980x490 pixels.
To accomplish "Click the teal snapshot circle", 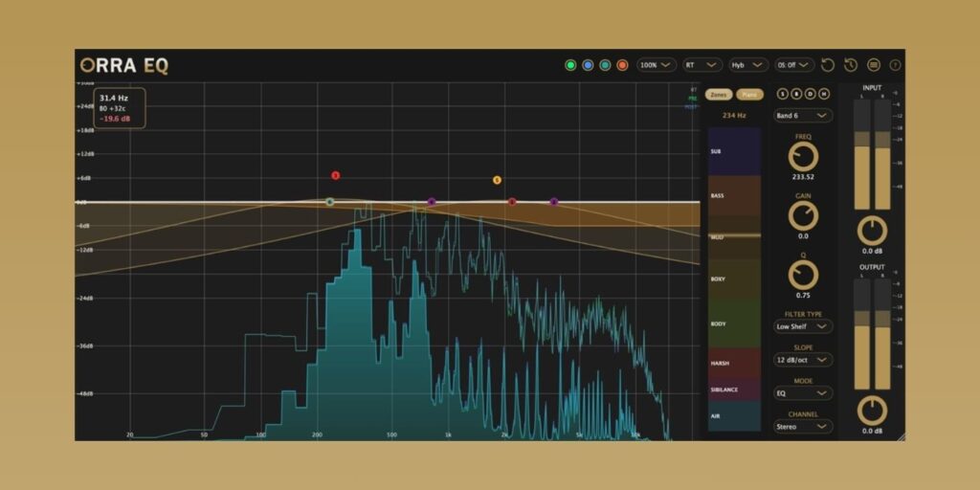I will 605,65.
